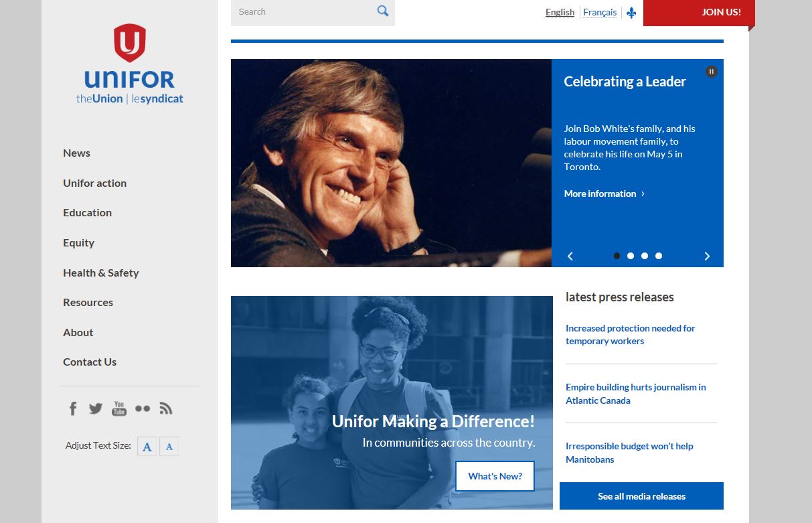Open the Flickr photos icon
This screenshot has height=523, width=812.
click(143, 408)
